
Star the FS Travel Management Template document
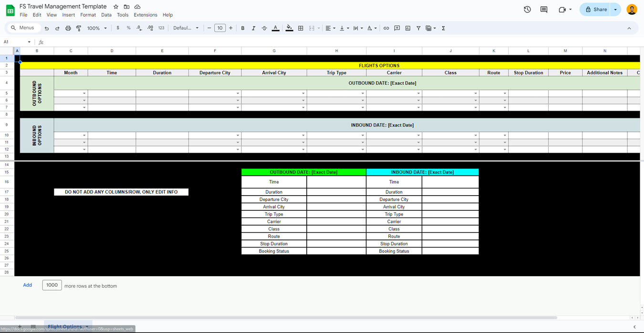click(x=116, y=7)
